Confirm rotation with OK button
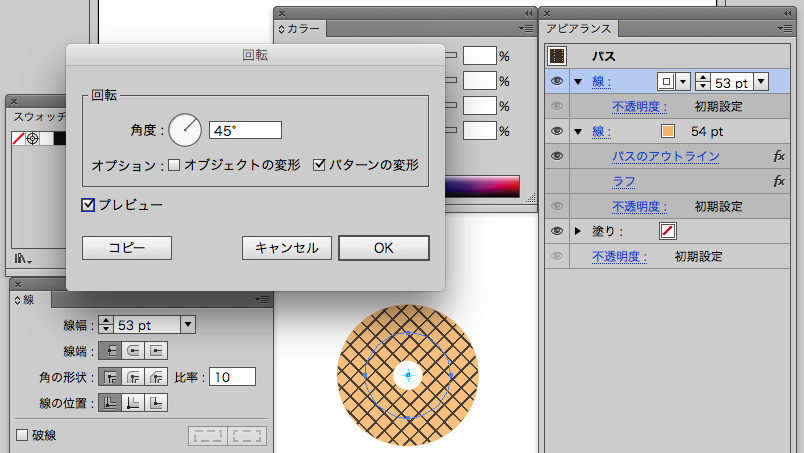The height and width of the screenshot is (453, 804). [x=384, y=248]
